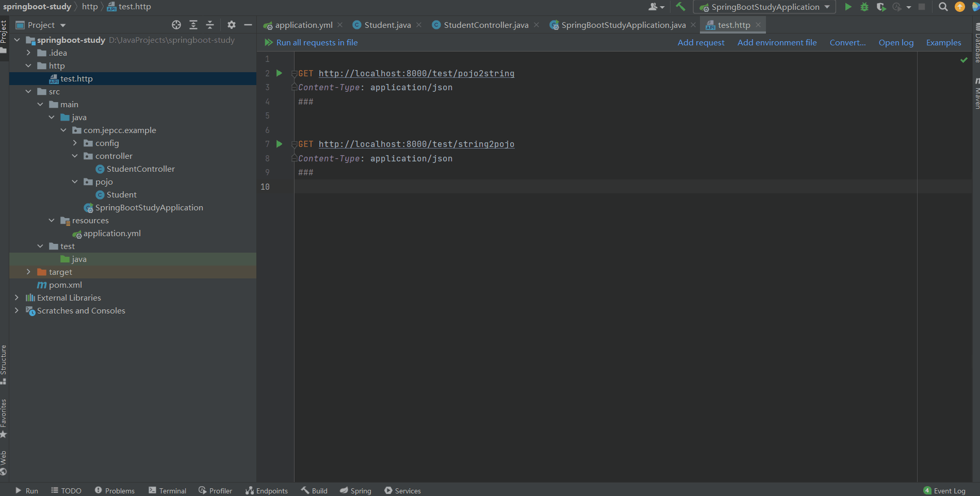Select application.yml in resources folder
Image resolution: width=980 pixels, height=496 pixels.
(x=111, y=233)
